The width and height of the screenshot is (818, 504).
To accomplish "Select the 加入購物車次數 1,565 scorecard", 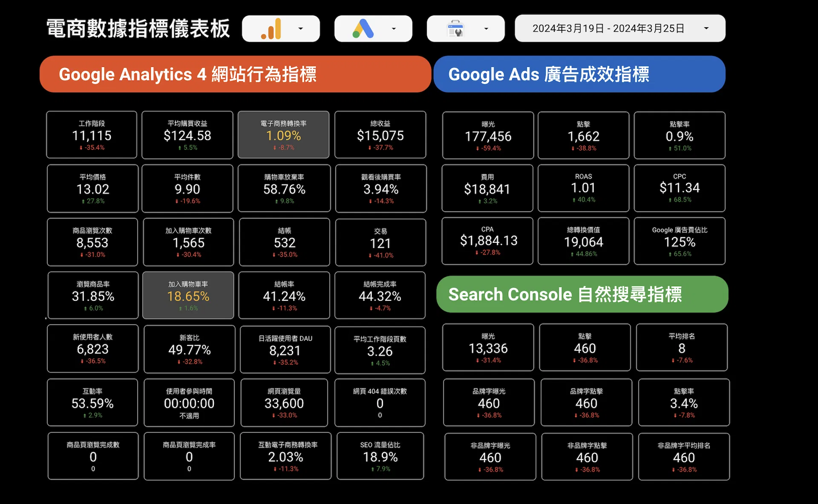I will click(188, 242).
